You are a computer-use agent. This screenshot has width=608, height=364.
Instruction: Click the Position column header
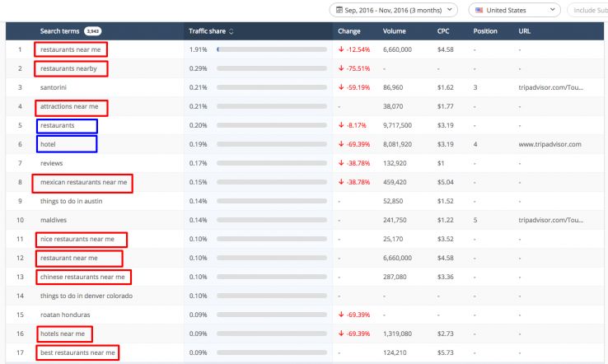(485, 31)
